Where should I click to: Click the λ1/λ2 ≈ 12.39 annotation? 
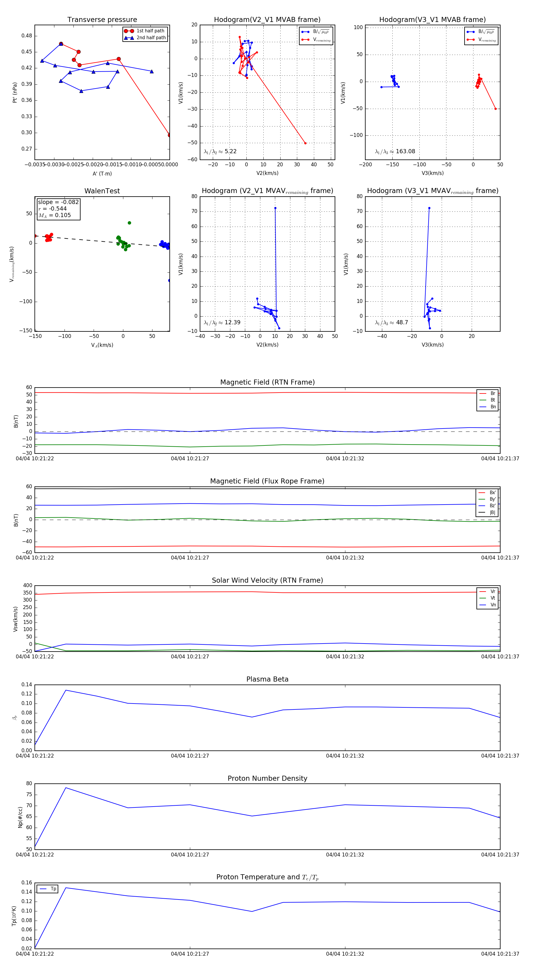click(222, 323)
